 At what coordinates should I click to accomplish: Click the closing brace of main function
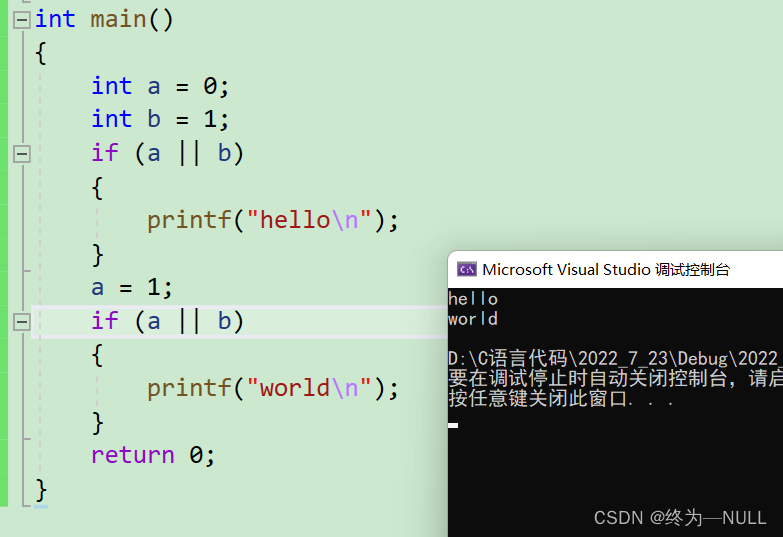coord(41,490)
